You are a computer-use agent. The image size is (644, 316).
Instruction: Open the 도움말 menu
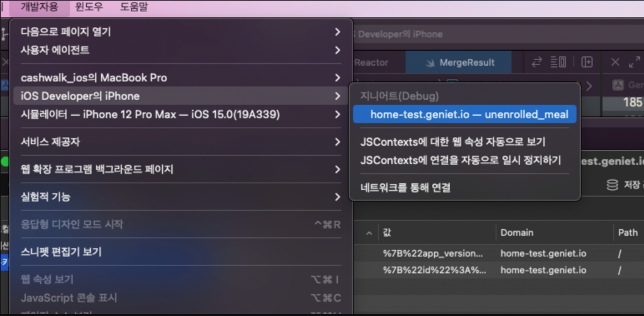point(134,7)
